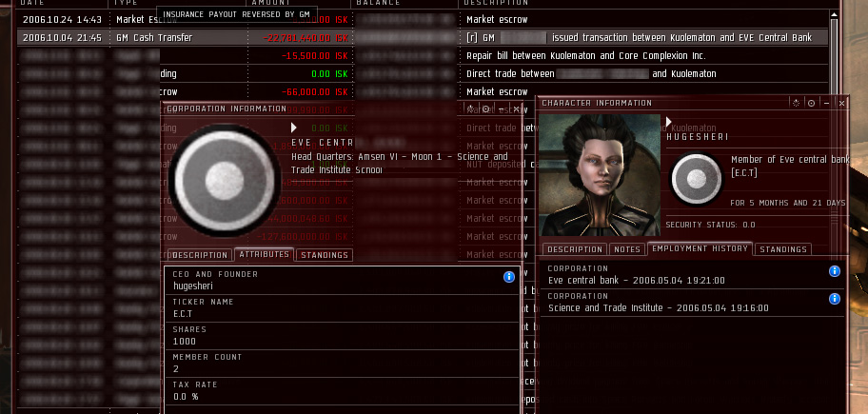868x414 pixels.
Task: Open the character Notes tab
Action: pyautogui.click(x=627, y=249)
